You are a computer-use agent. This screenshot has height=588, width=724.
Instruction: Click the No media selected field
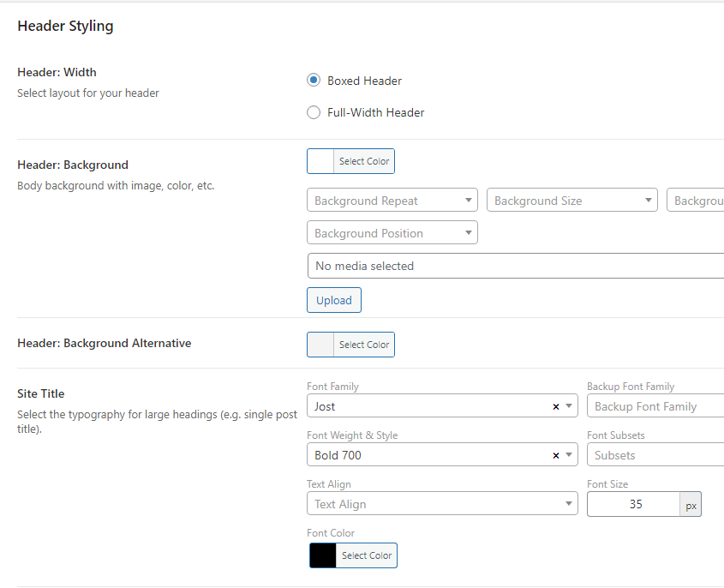(x=516, y=266)
